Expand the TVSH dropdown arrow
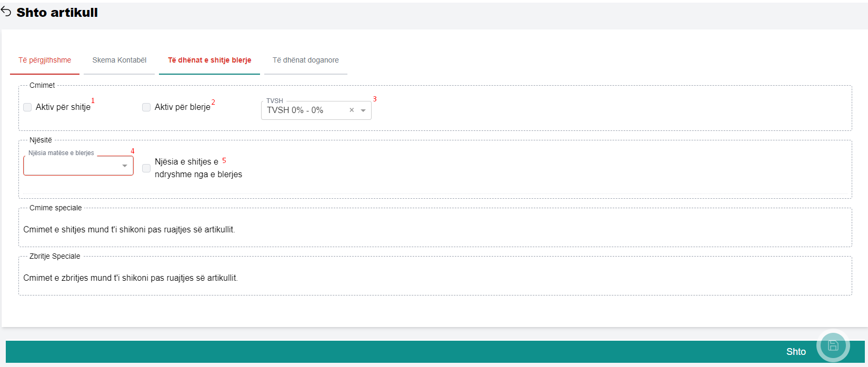The image size is (868, 367). tap(363, 110)
